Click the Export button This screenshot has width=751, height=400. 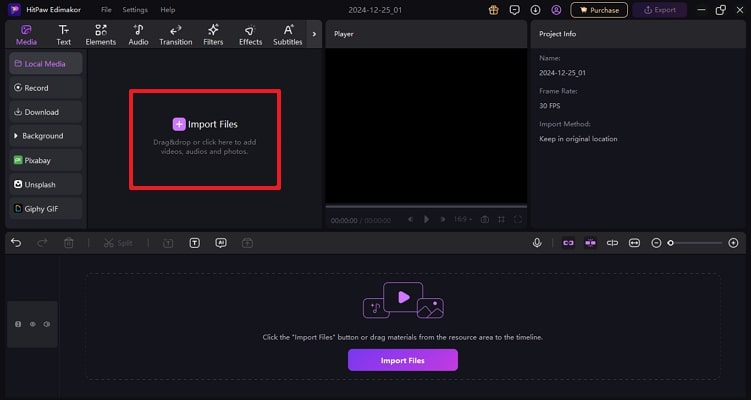(660, 10)
